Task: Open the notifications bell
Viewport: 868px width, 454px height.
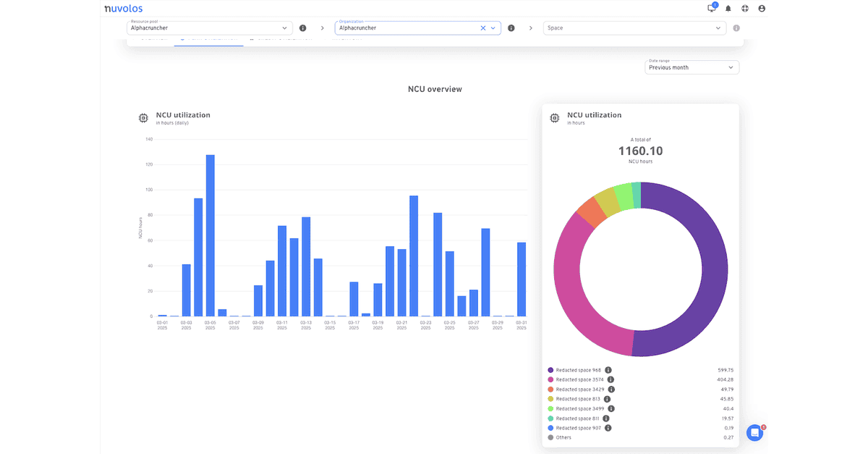Action: [x=728, y=9]
